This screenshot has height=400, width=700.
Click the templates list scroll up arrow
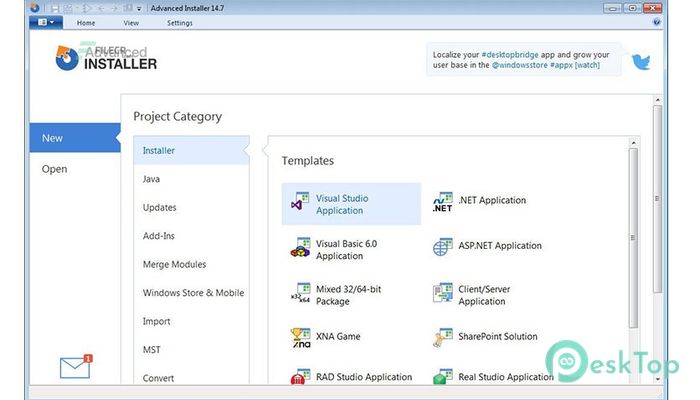click(x=633, y=143)
